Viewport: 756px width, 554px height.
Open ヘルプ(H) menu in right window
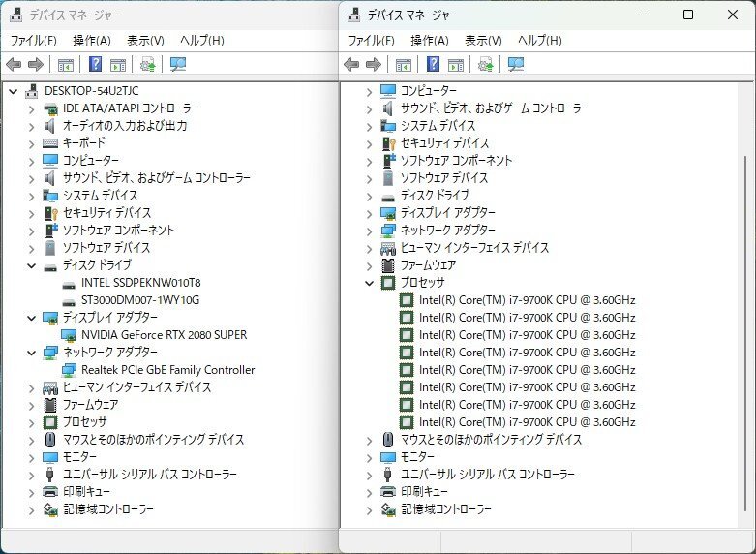(540, 41)
